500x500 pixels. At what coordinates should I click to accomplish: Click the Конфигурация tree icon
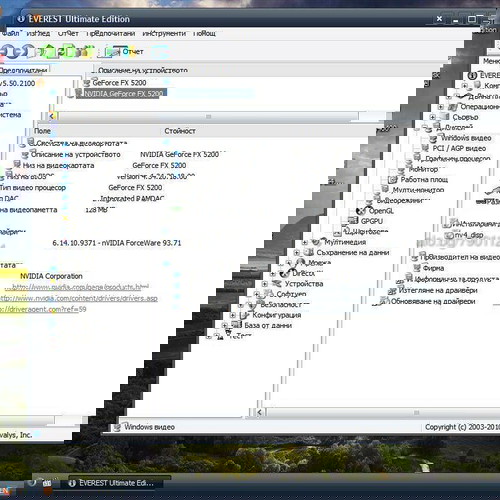tap(244, 315)
